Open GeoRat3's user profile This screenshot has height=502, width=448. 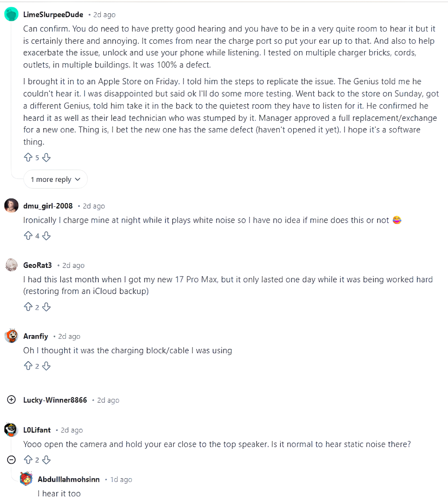pyautogui.click(x=37, y=265)
